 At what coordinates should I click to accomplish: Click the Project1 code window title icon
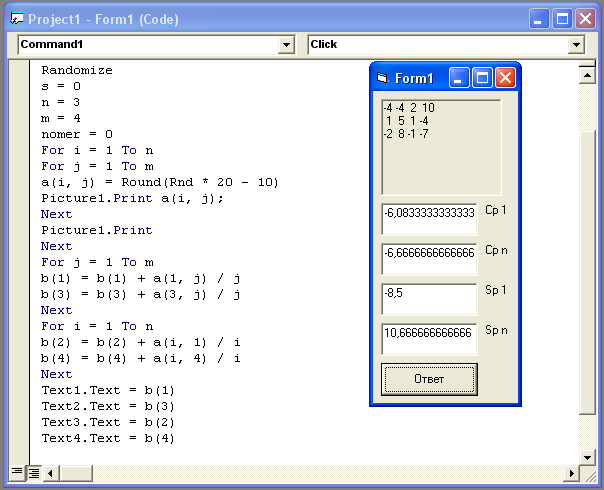click(17, 18)
